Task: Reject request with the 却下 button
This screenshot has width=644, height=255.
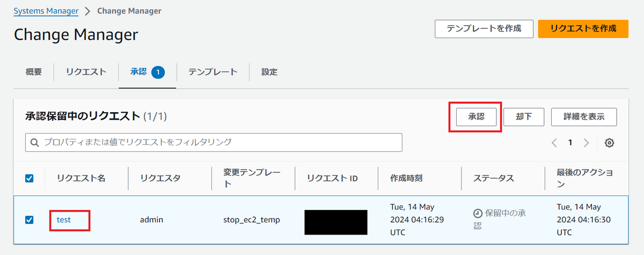Action: [524, 116]
